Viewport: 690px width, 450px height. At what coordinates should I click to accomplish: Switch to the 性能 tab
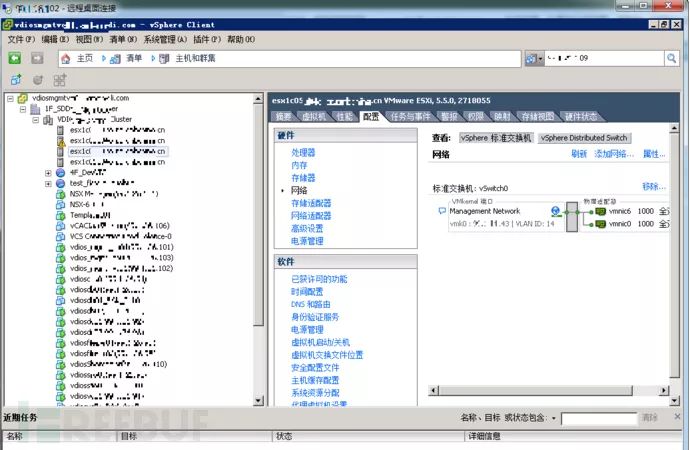(345, 117)
